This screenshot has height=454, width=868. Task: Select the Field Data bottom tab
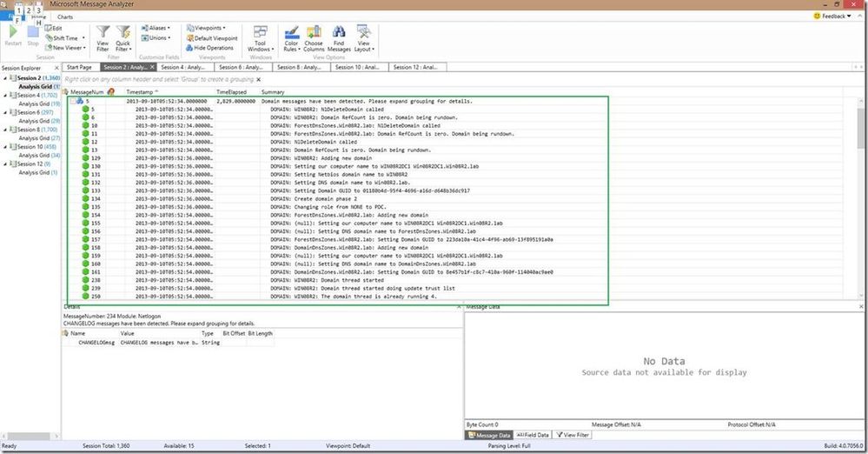click(533, 435)
